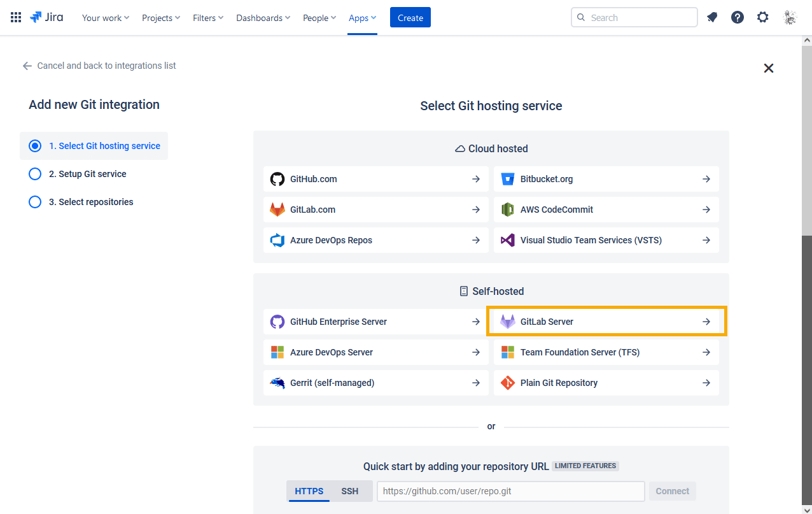
Task: Open the settings gear icon
Action: 763,18
